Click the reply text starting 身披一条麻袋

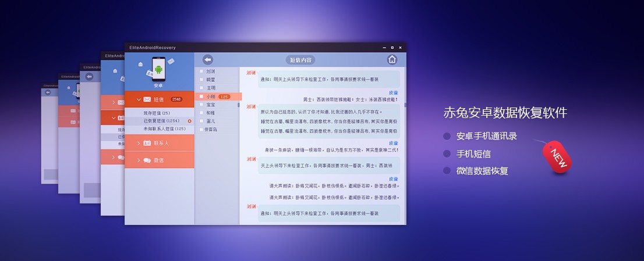coord(331,150)
